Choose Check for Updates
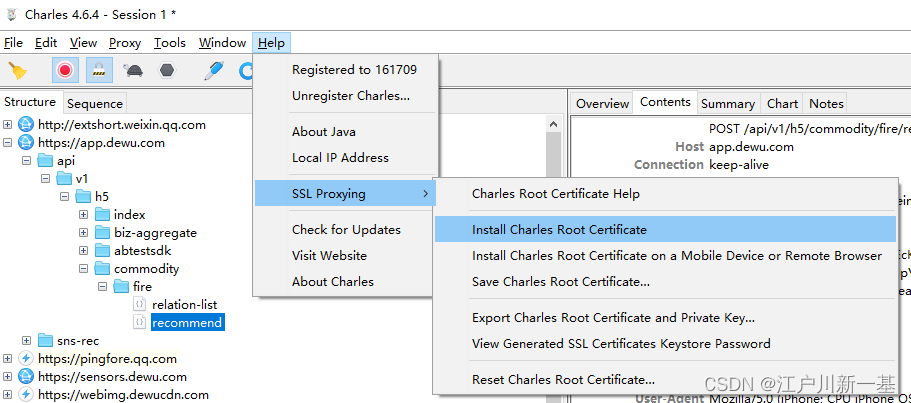This screenshot has height=403, width=911. point(345,229)
